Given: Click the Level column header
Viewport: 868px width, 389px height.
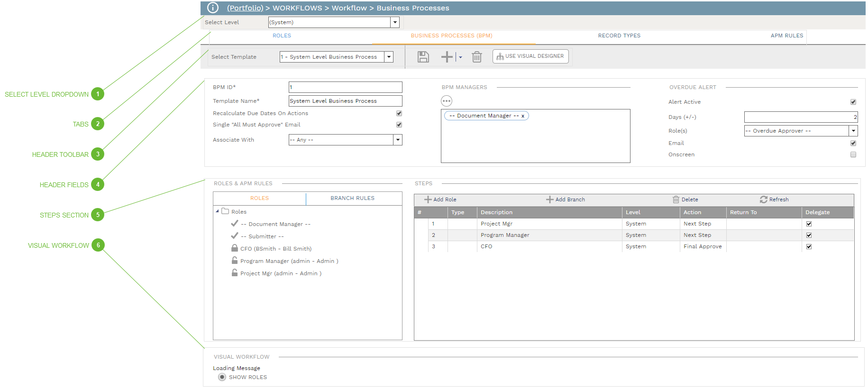Looking at the screenshot, I should click(x=651, y=212).
